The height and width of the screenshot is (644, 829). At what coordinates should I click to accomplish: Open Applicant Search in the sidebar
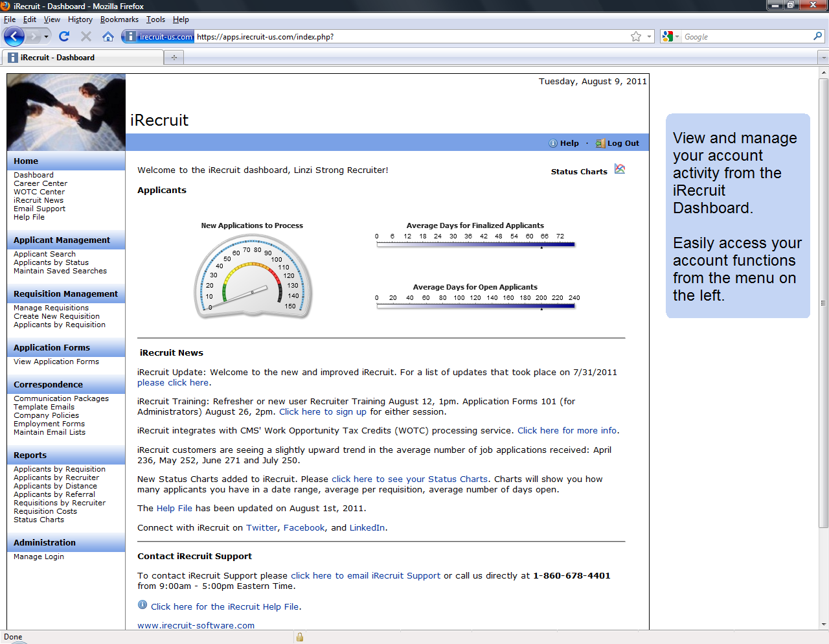point(45,254)
